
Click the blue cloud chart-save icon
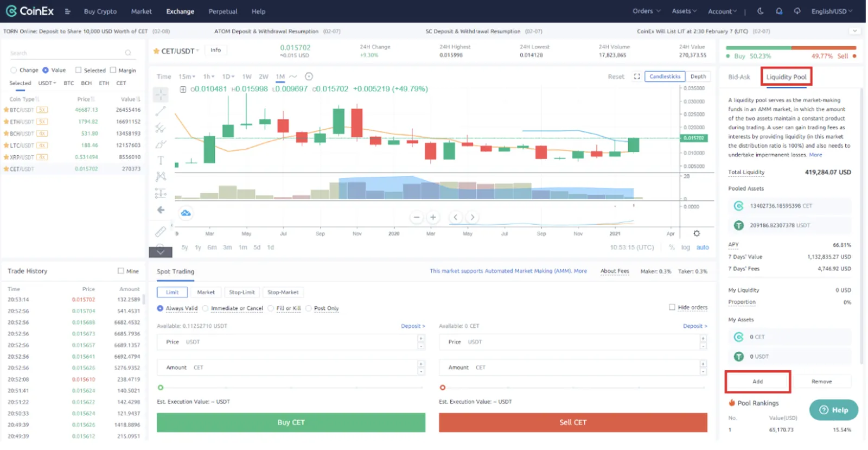pyautogui.click(x=186, y=213)
